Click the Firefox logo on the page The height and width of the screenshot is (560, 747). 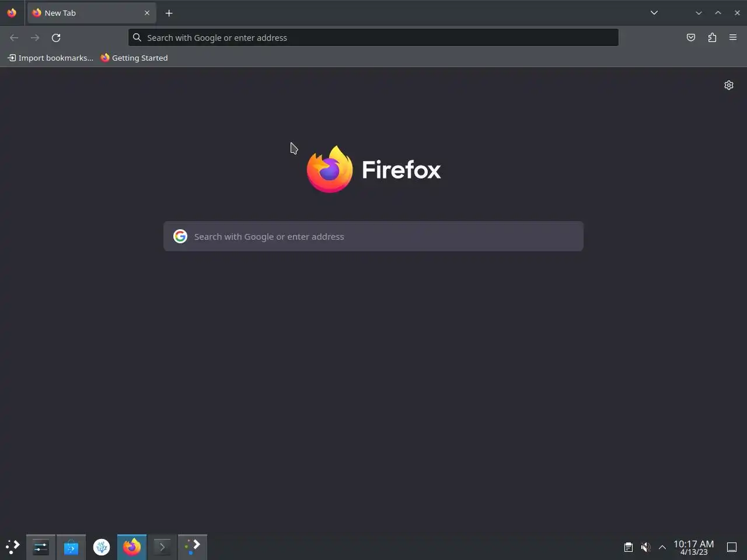click(373, 169)
